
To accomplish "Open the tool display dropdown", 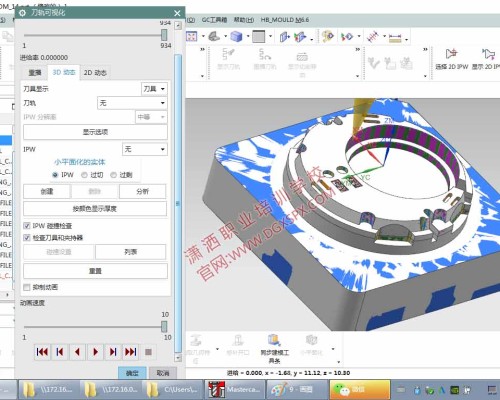I will coord(154,89).
